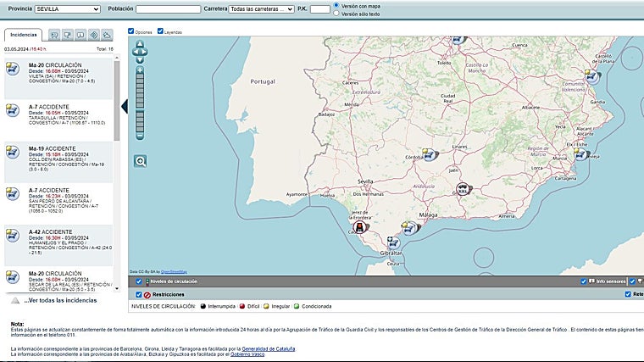Click the zoom out minus button
The image size is (644, 362).
[x=140, y=136]
